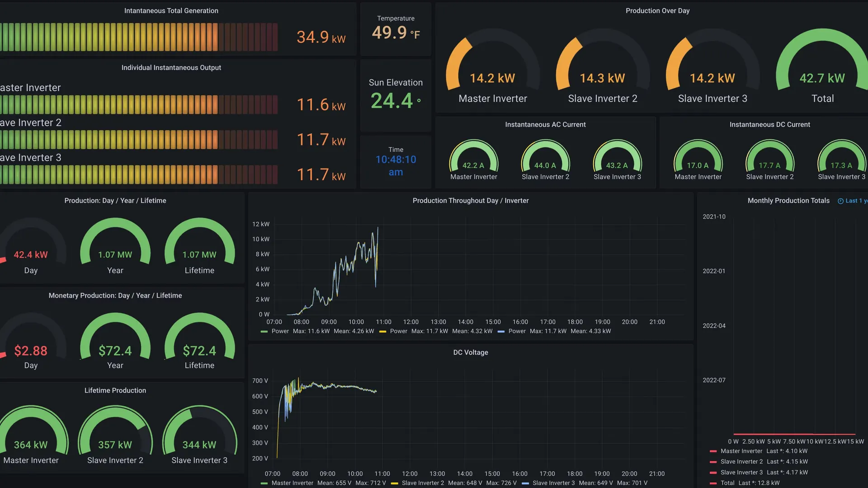Click the clock icon beside Last 1 y
Image resolution: width=868 pixels, height=488 pixels.
[840, 201]
